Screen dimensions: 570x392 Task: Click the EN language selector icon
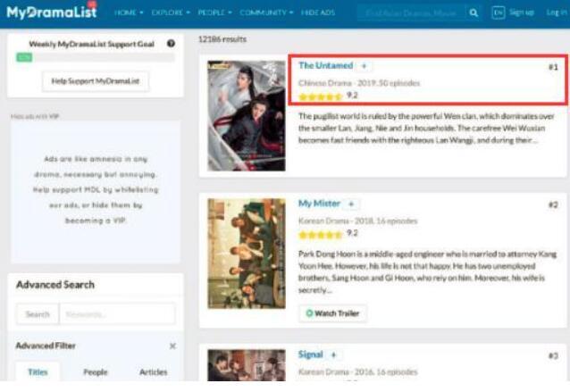(498, 13)
